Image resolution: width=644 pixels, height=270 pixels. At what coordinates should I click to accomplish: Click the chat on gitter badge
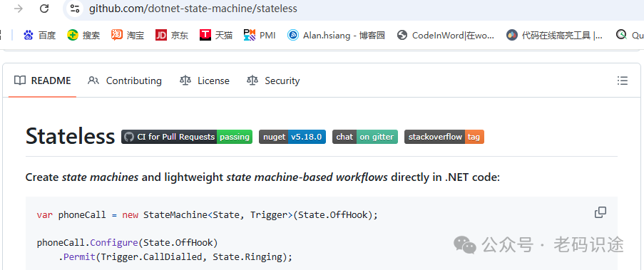(365, 137)
